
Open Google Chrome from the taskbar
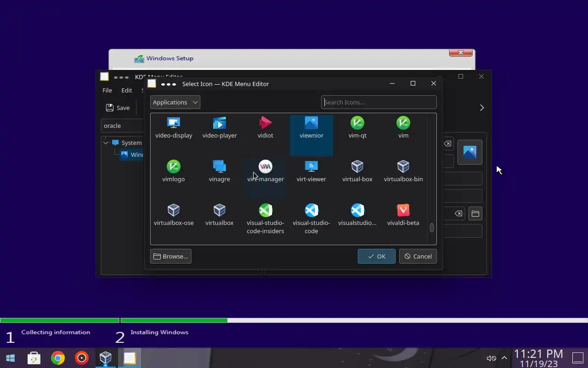[x=58, y=358]
